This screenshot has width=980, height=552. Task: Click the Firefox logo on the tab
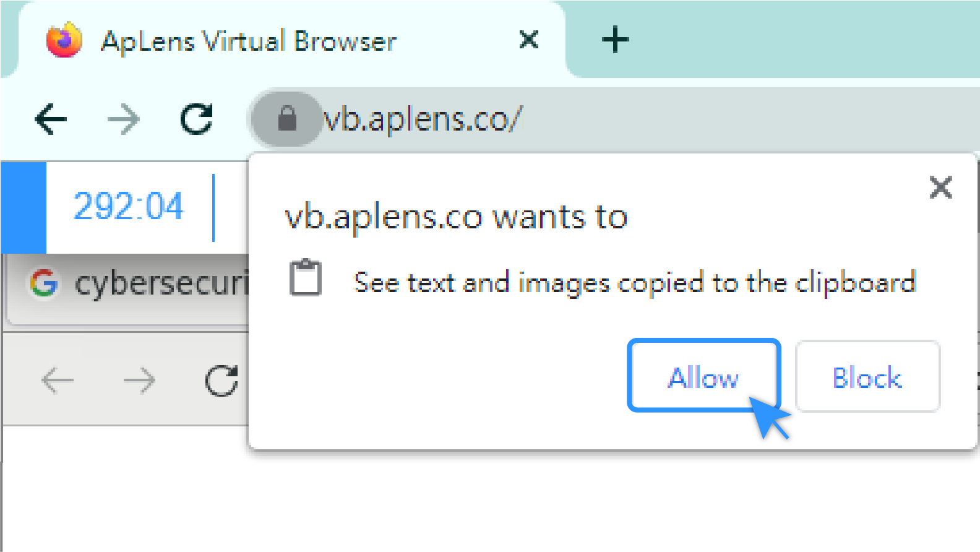64,40
